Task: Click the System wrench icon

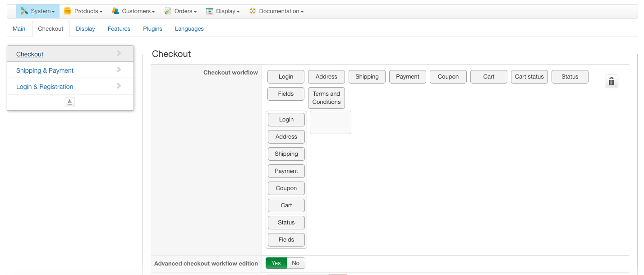Action: (24, 11)
